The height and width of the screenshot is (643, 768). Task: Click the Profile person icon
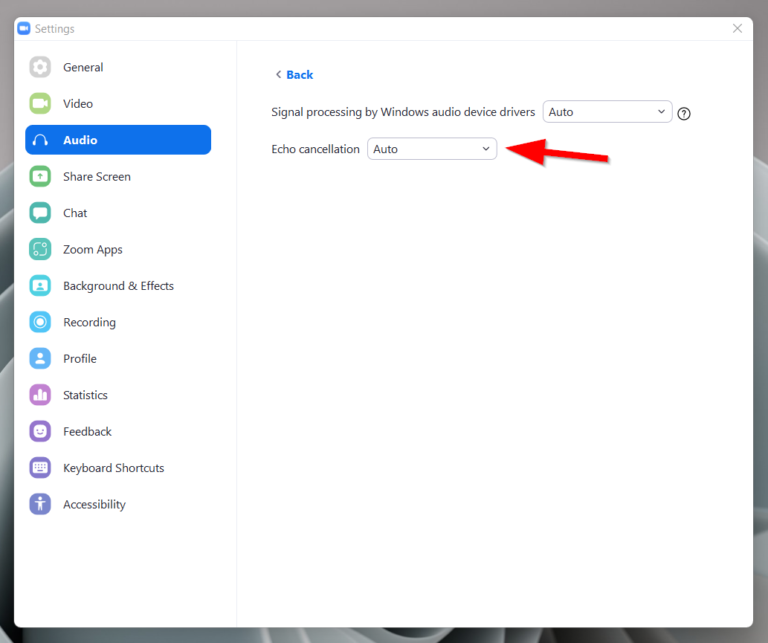40,358
